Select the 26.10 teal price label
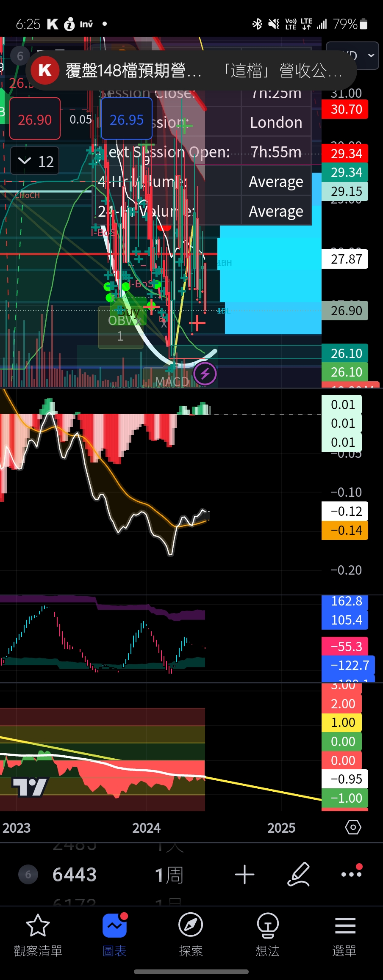 (345, 353)
